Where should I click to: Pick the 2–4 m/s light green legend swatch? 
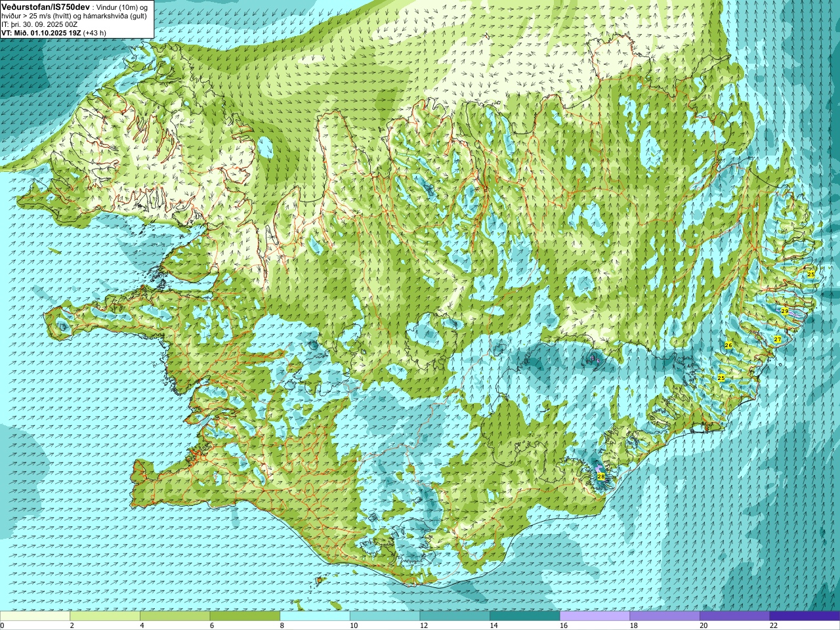105,616
